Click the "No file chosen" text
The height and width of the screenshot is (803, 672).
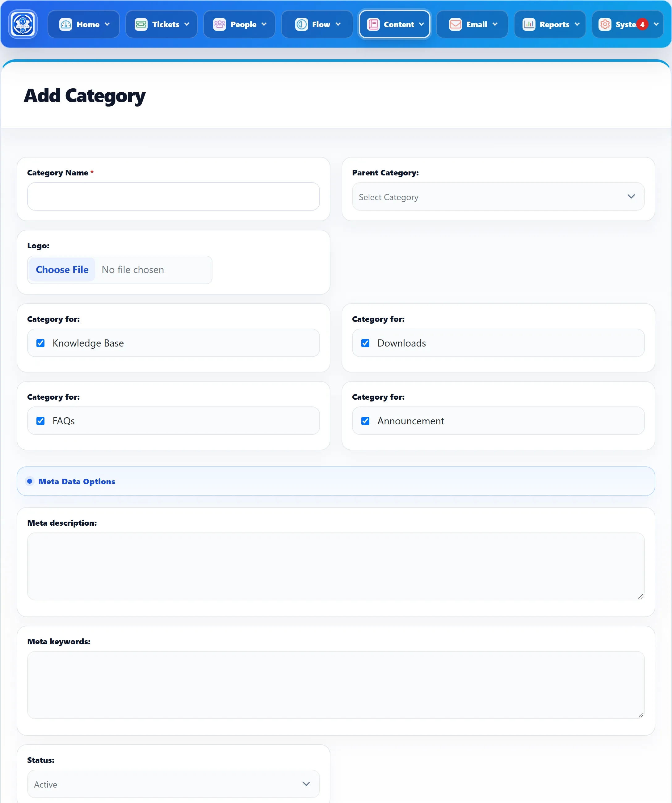point(133,270)
